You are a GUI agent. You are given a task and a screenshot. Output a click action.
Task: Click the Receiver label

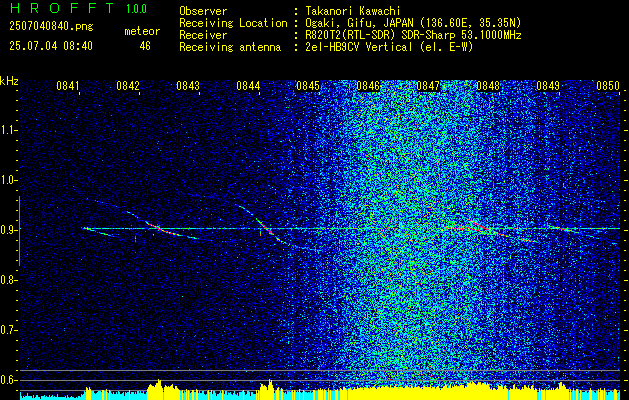(203, 35)
